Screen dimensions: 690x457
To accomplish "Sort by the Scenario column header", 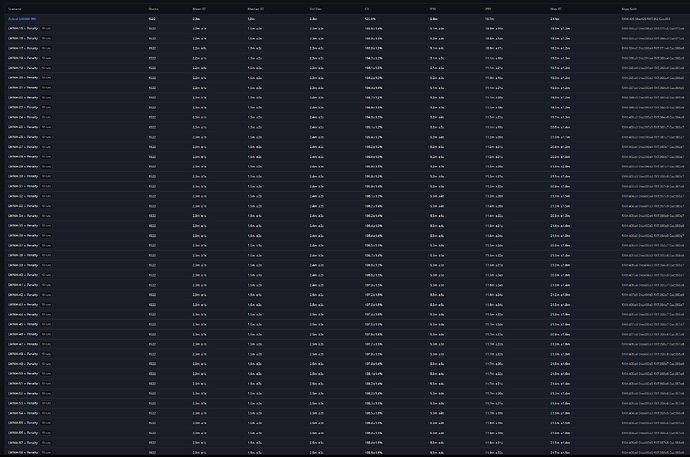I will pyautogui.click(x=15, y=9).
